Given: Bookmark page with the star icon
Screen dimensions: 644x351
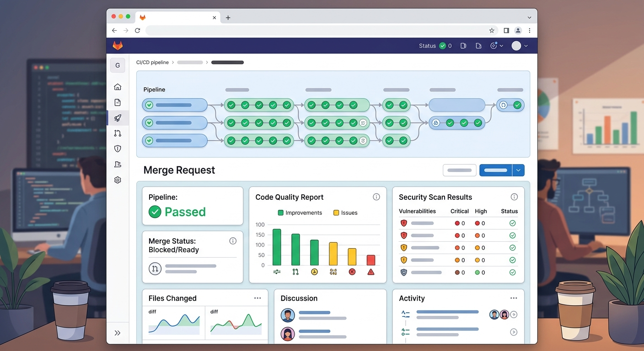Looking at the screenshot, I should coord(492,31).
